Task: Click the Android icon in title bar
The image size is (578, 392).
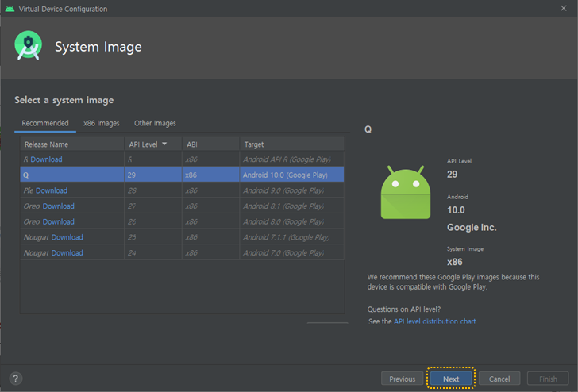Action: pyautogui.click(x=10, y=9)
